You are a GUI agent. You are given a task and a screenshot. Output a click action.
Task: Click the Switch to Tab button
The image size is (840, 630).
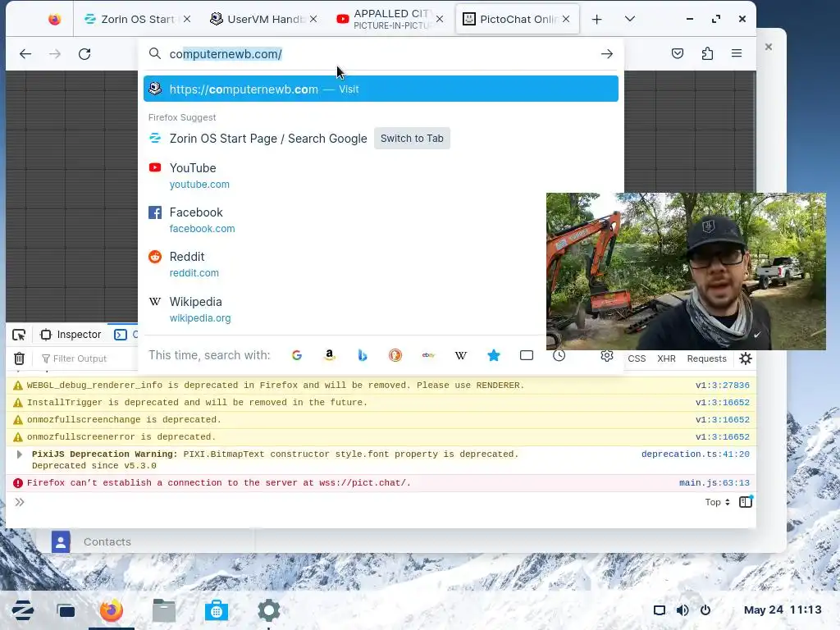click(x=412, y=138)
